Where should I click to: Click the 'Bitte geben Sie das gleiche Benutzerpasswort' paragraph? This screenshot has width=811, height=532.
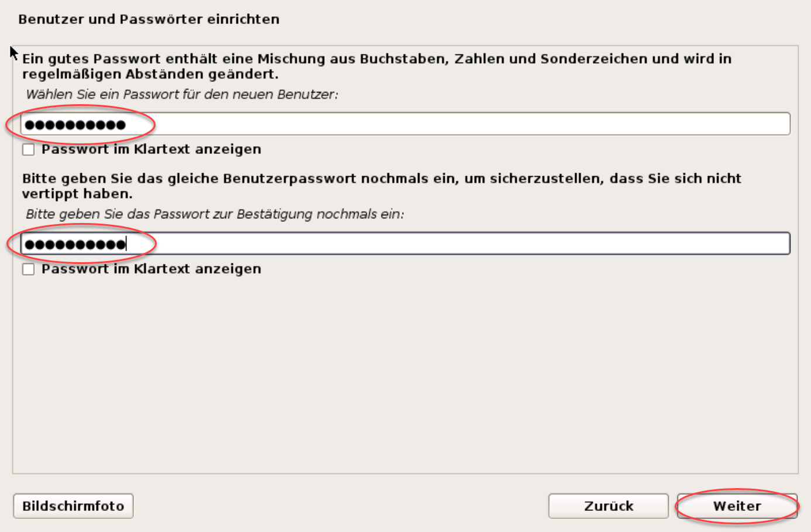pos(382,186)
